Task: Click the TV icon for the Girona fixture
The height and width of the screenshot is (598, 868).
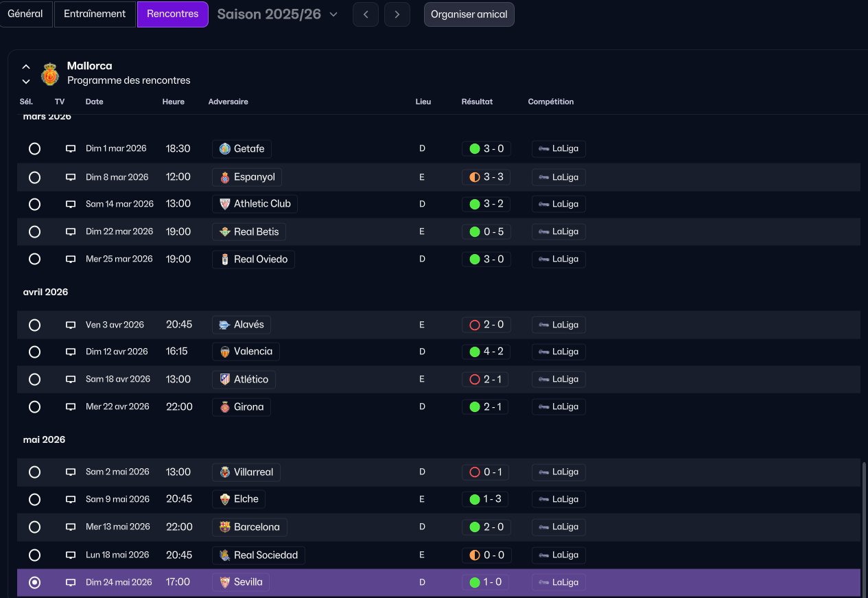Action: click(70, 407)
